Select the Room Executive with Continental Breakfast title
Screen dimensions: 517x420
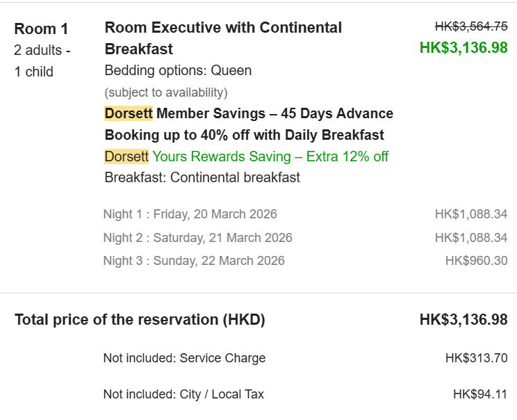(x=223, y=38)
